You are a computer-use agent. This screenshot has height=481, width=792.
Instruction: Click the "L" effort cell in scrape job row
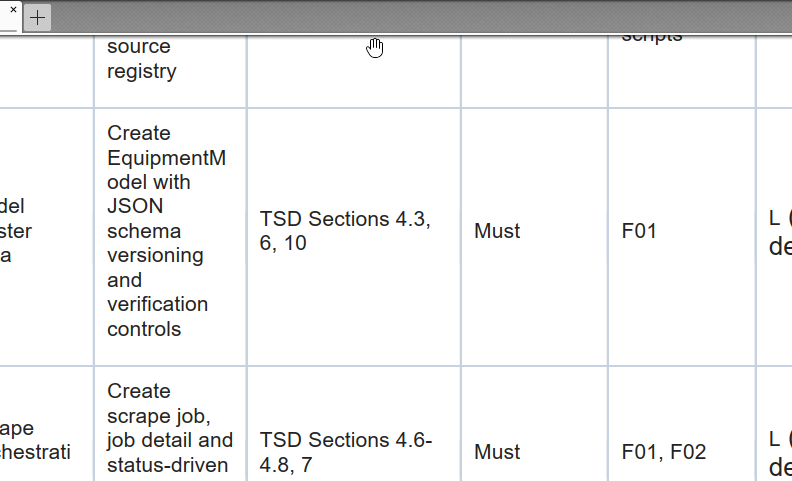point(774,439)
